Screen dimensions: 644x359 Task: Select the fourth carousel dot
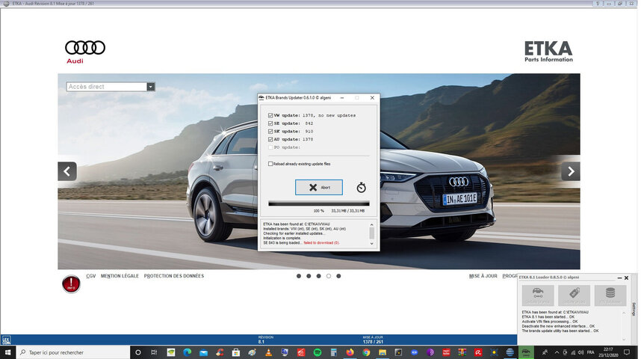click(329, 276)
